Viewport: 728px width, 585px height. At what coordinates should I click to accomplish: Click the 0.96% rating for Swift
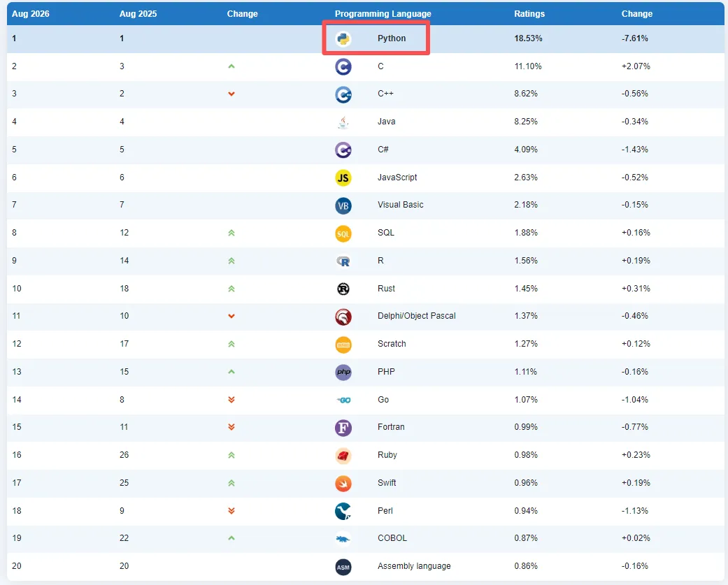point(526,483)
